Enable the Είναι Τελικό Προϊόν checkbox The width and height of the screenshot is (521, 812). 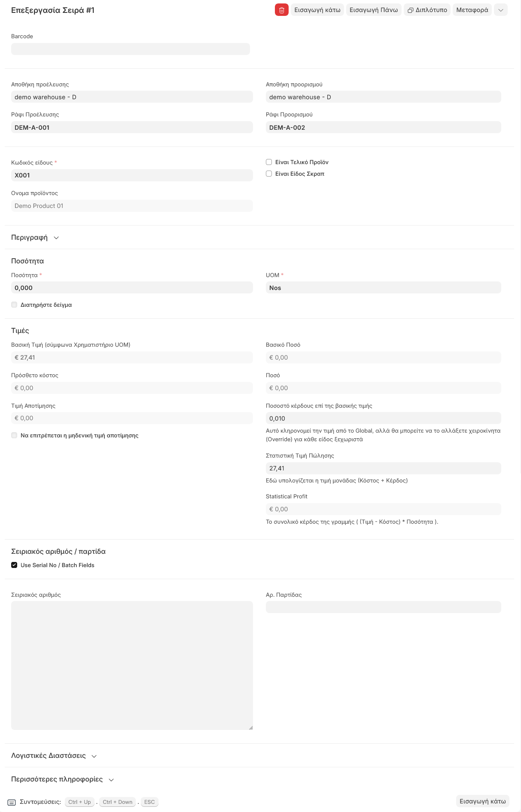269,162
